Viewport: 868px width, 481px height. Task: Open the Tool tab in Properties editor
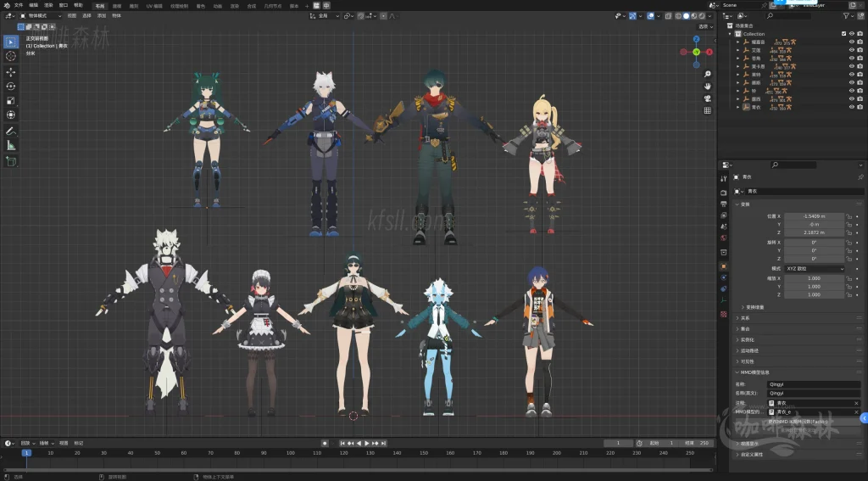tap(724, 178)
